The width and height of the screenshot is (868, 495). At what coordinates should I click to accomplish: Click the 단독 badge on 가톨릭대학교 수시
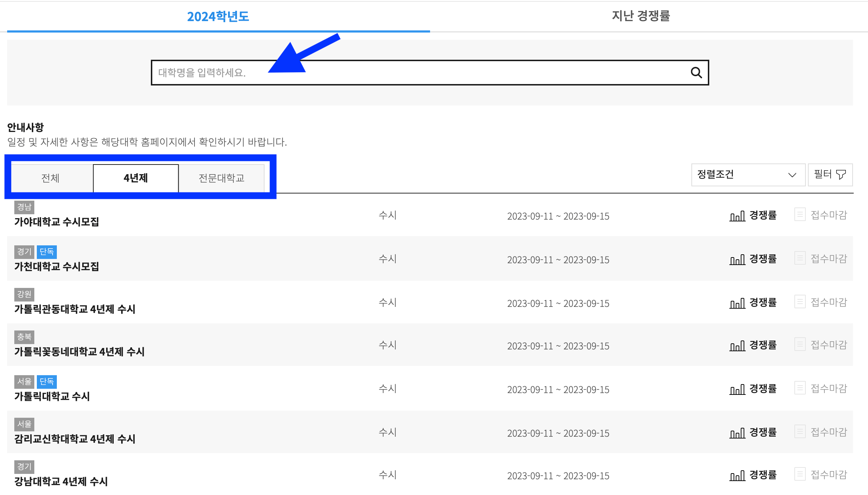[46, 382]
